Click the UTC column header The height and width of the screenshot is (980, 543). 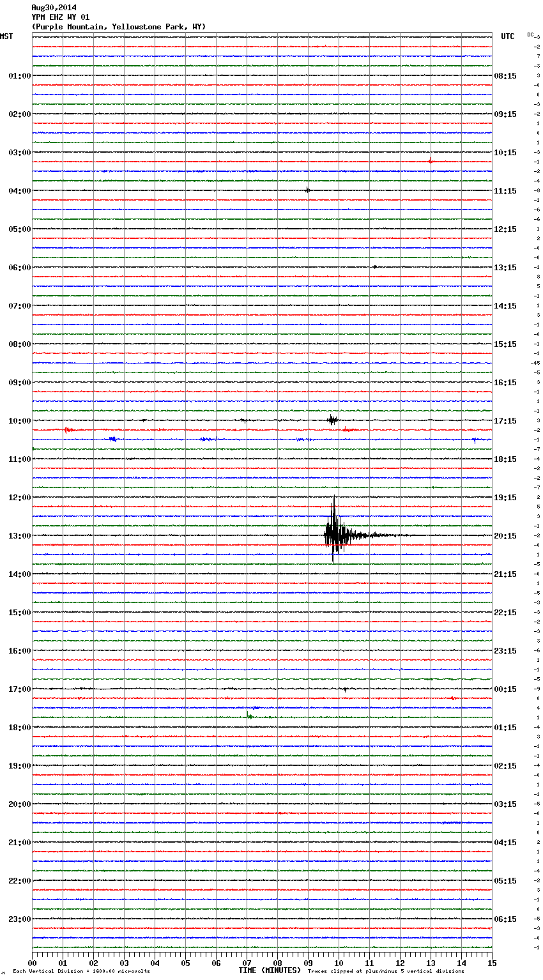click(x=508, y=36)
